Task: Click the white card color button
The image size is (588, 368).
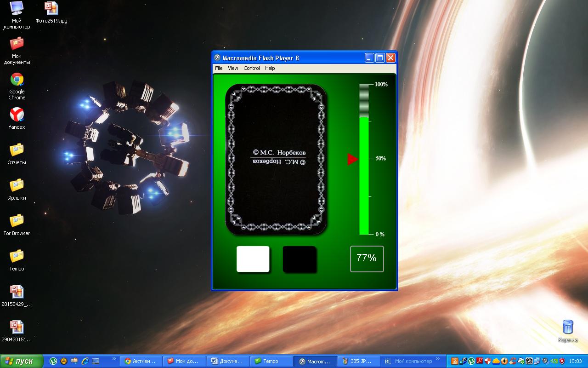Action: pos(253,259)
